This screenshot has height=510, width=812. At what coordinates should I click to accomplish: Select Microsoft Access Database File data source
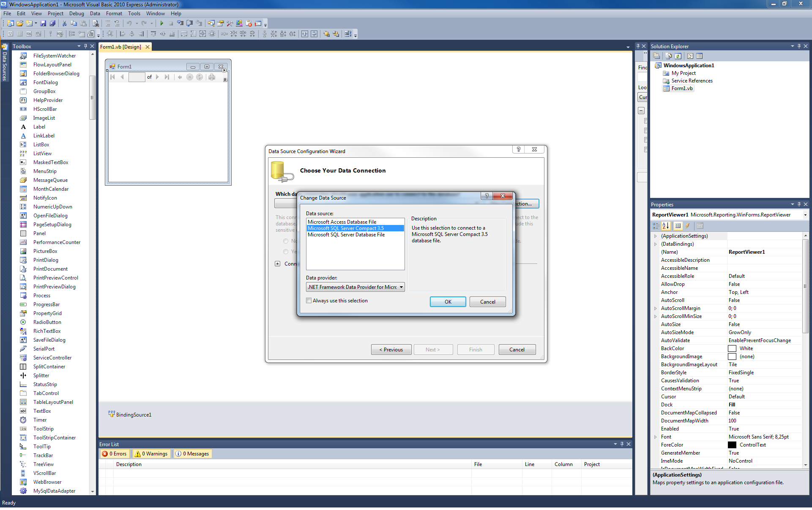click(355, 222)
